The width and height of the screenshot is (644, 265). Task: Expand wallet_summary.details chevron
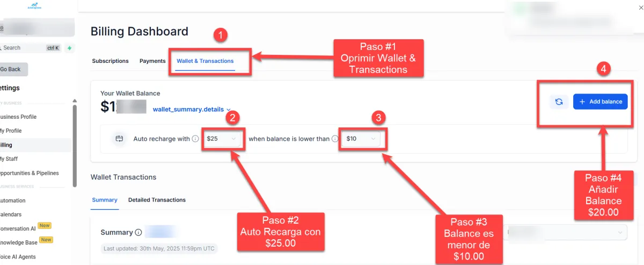[x=229, y=110]
